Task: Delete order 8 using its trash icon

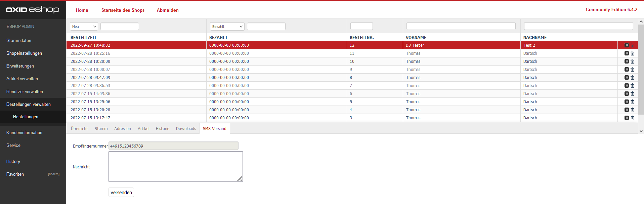Action: [x=632, y=78]
